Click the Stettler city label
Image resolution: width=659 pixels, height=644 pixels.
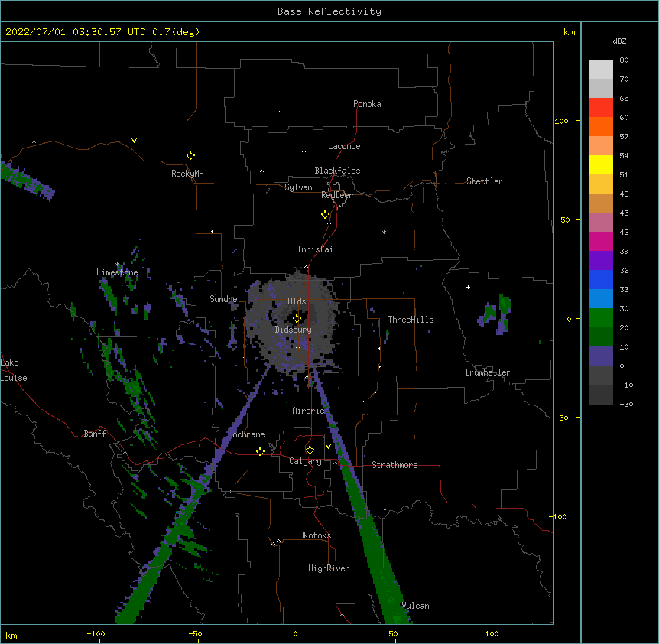coord(485,181)
